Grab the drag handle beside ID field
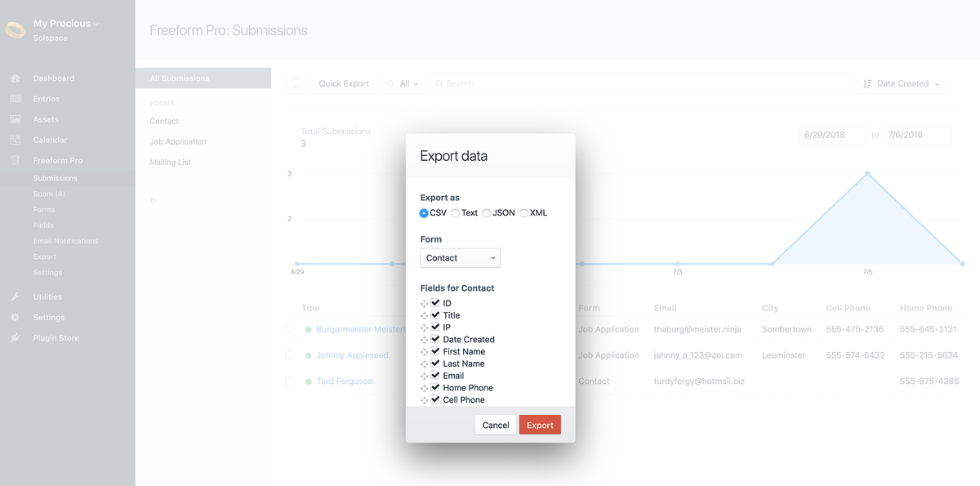Screen dimensions: 980x486 [425, 304]
